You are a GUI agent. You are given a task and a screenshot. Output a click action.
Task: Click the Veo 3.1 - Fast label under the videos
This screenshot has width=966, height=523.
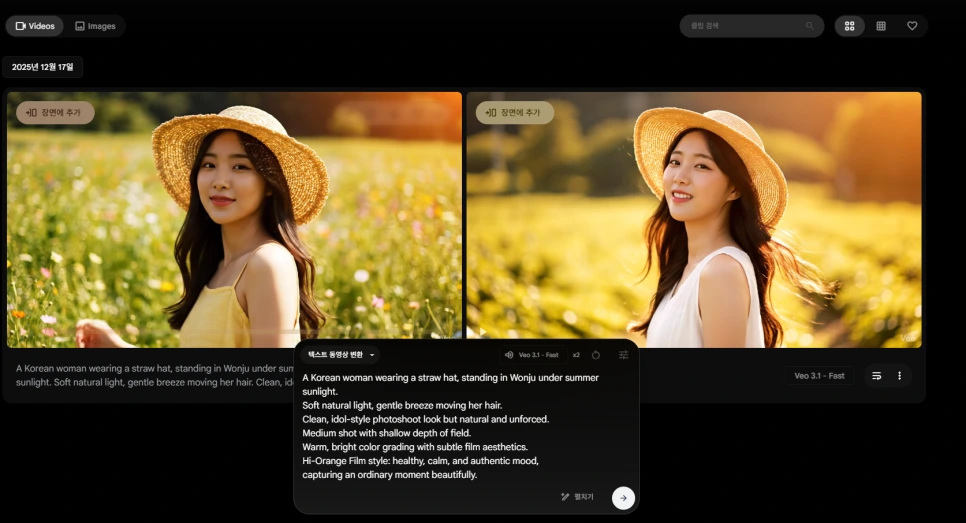[x=819, y=376]
